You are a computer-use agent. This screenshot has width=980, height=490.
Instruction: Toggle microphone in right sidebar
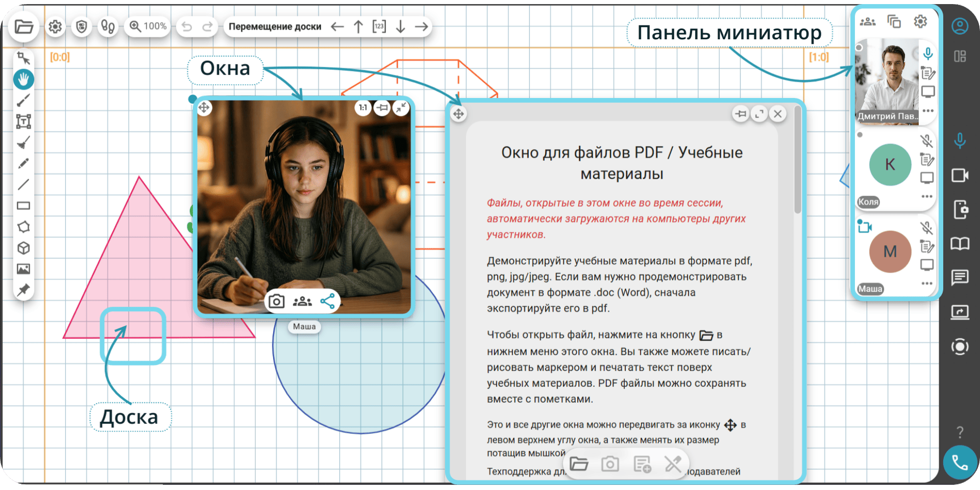(960, 141)
